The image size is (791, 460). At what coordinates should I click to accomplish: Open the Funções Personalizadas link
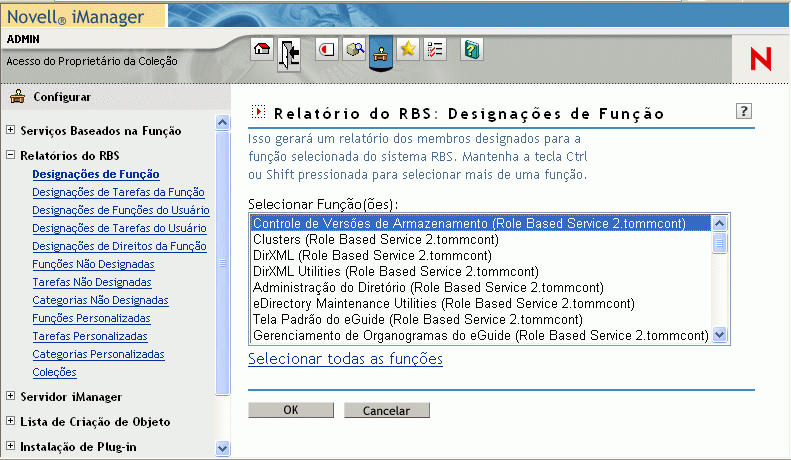pos(91,318)
